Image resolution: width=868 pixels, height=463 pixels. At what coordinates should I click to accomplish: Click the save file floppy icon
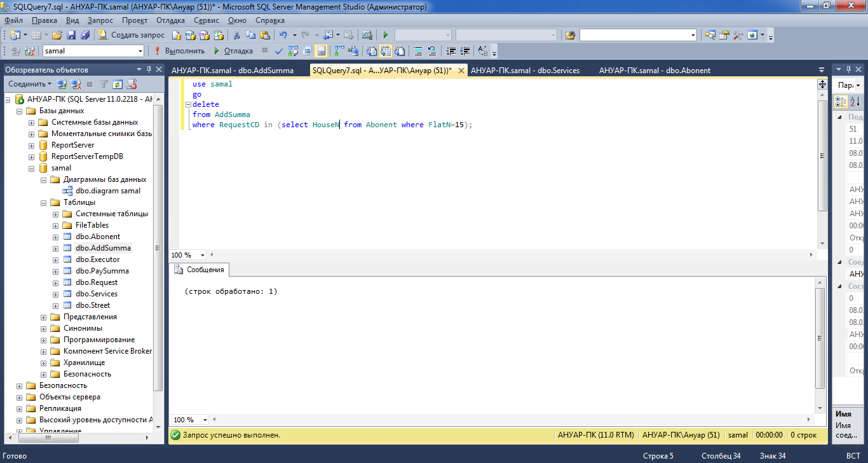(71, 35)
